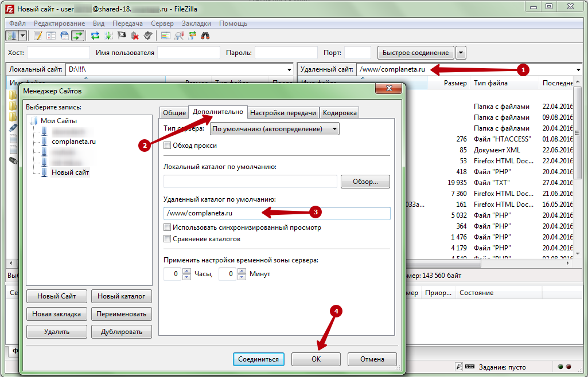
Task: Click the green activity LED indicator
Action: [x=560, y=367]
